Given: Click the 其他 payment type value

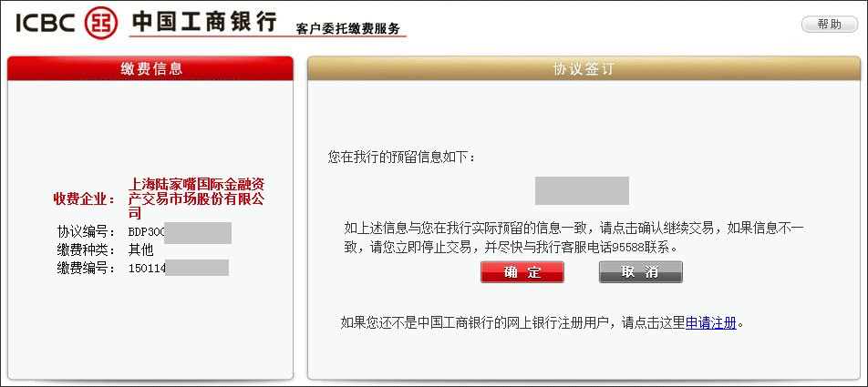Looking at the screenshot, I should (140, 250).
